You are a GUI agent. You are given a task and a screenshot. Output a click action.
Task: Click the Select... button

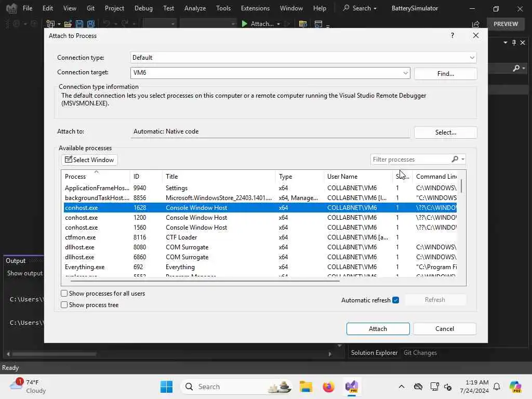(445, 132)
